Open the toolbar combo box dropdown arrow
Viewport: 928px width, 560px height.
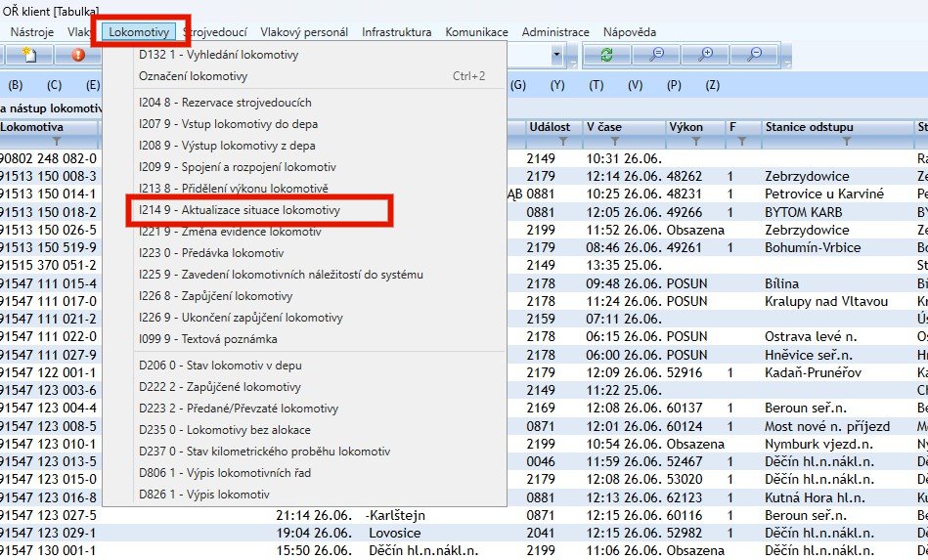coord(556,56)
